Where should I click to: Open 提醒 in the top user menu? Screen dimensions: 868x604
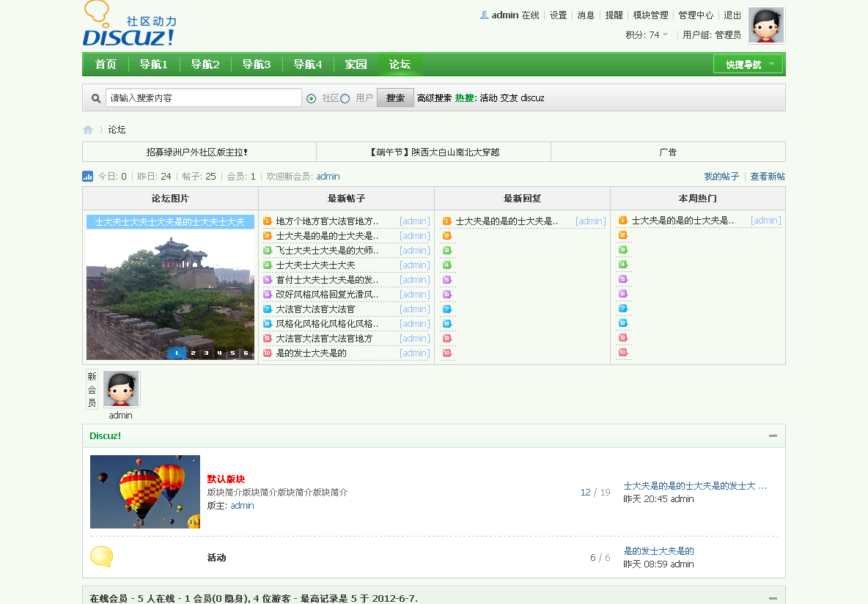[614, 15]
